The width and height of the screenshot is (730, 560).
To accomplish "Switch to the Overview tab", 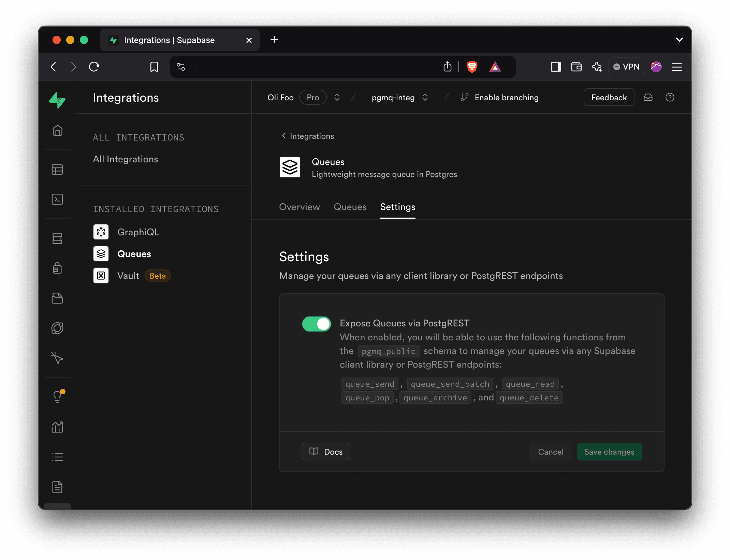I will click(x=299, y=207).
